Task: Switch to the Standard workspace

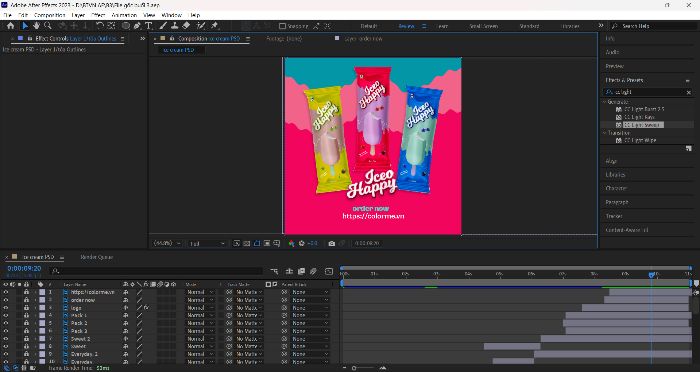Action: (x=529, y=26)
